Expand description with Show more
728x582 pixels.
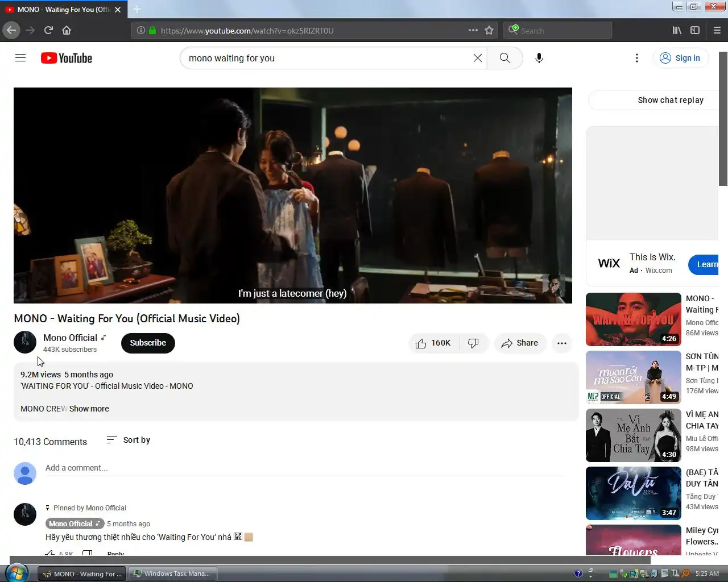[89, 409]
